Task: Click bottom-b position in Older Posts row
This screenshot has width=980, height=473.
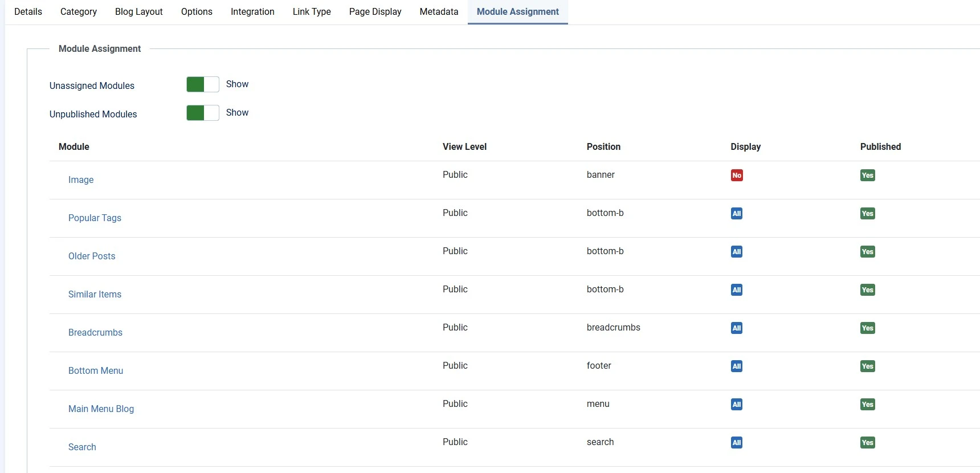Action: (605, 251)
